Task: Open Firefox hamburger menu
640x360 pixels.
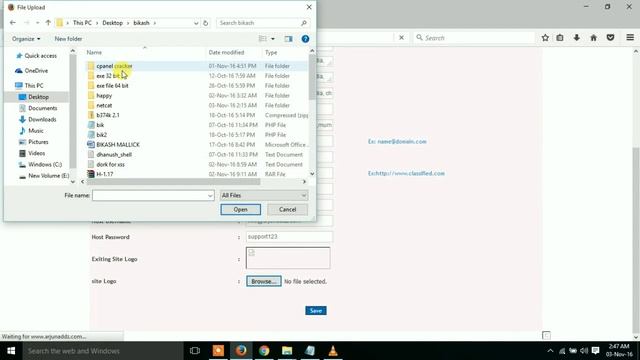Action: [x=630, y=38]
